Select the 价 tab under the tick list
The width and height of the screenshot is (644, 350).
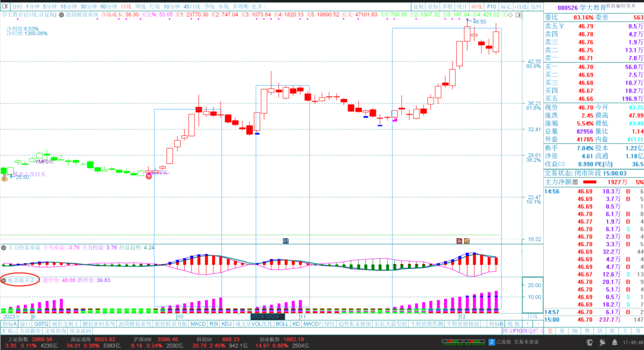[x=563, y=331]
